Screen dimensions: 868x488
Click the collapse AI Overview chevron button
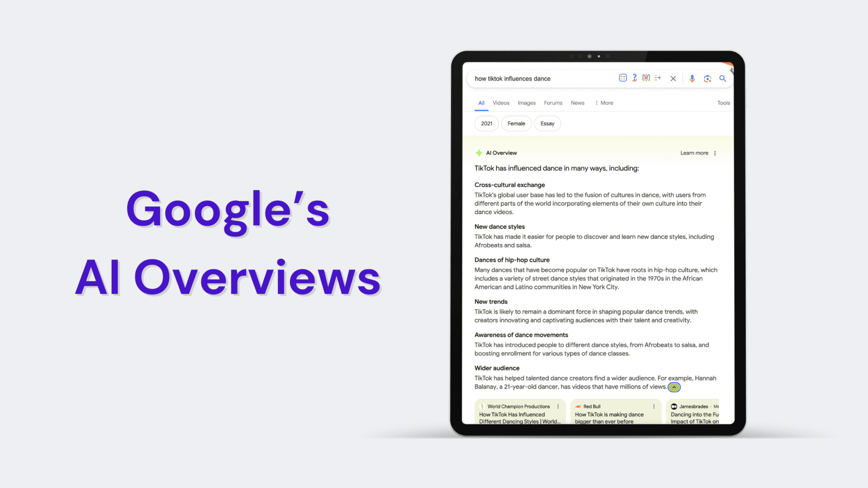pyautogui.click(x=674, y=386)
